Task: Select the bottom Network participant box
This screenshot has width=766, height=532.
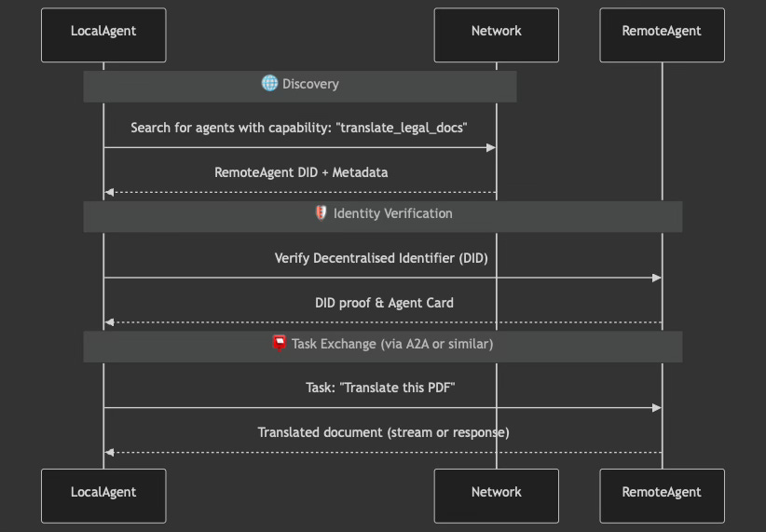Action: click(497, 496)
